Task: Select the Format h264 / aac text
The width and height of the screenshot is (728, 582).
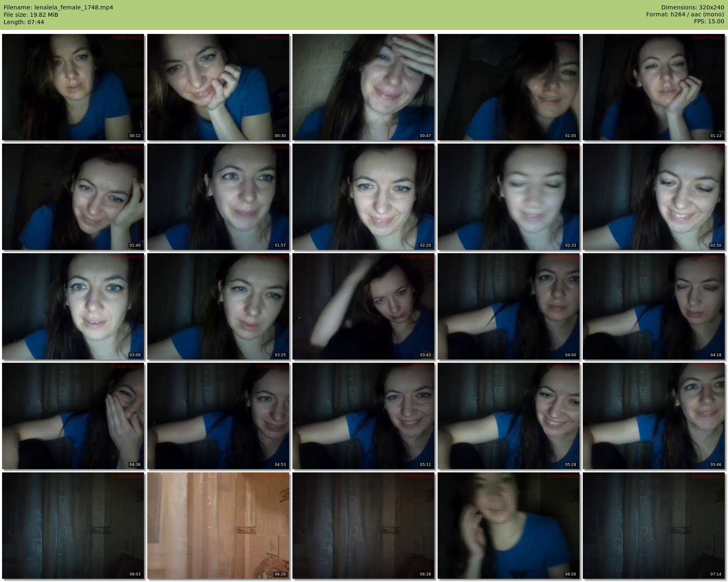Action: [685, 14]
